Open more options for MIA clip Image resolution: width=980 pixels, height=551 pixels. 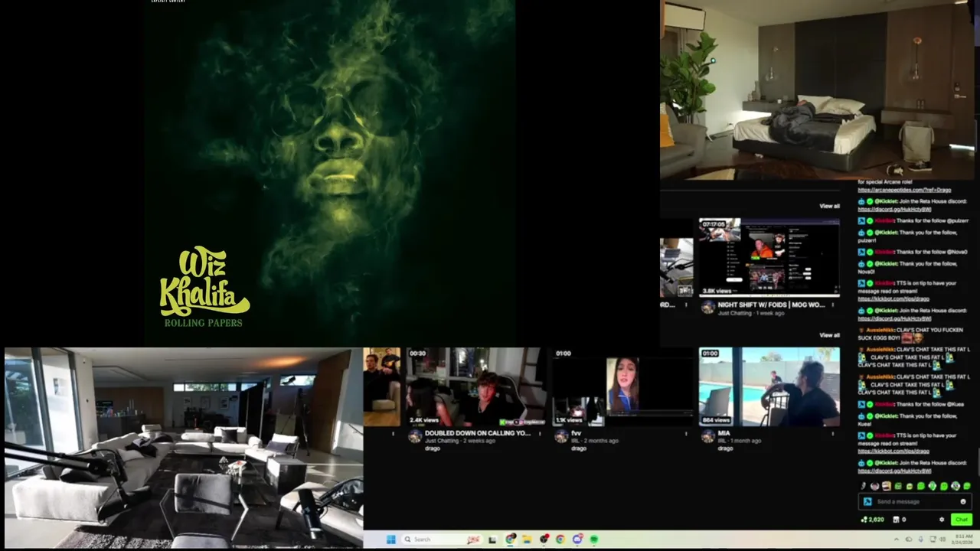(x=833, y=434)
